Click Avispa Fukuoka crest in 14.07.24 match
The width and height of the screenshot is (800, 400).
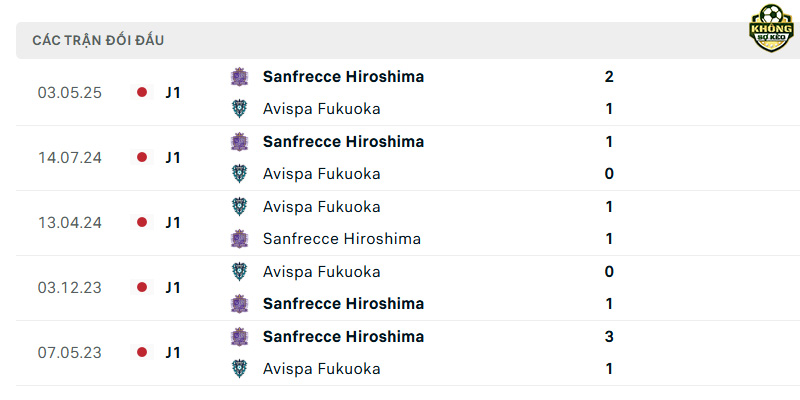click(x=239, y=173)
